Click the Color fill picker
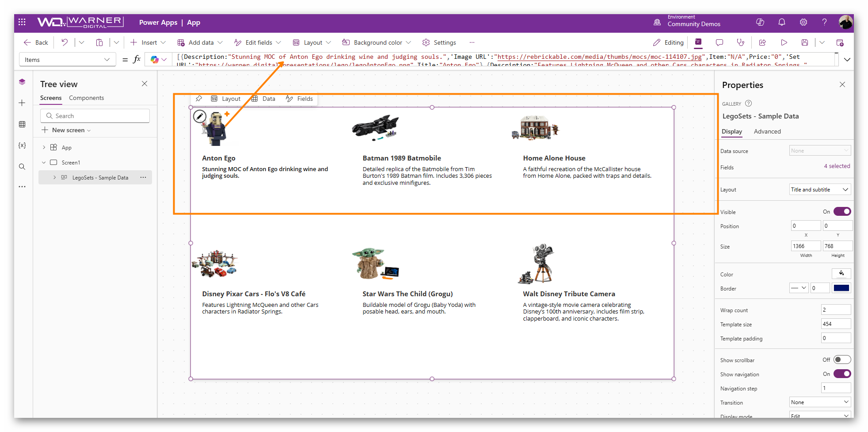This screenshot has height=432, width=868. (x=841, y=273)
